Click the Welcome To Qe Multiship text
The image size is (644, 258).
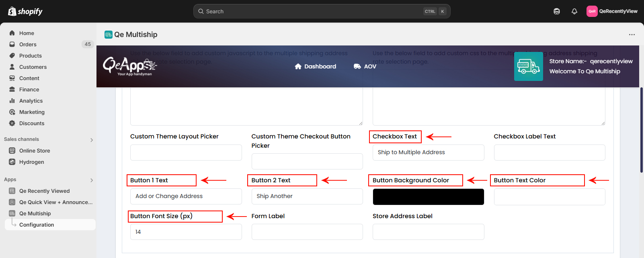(585, 71)
